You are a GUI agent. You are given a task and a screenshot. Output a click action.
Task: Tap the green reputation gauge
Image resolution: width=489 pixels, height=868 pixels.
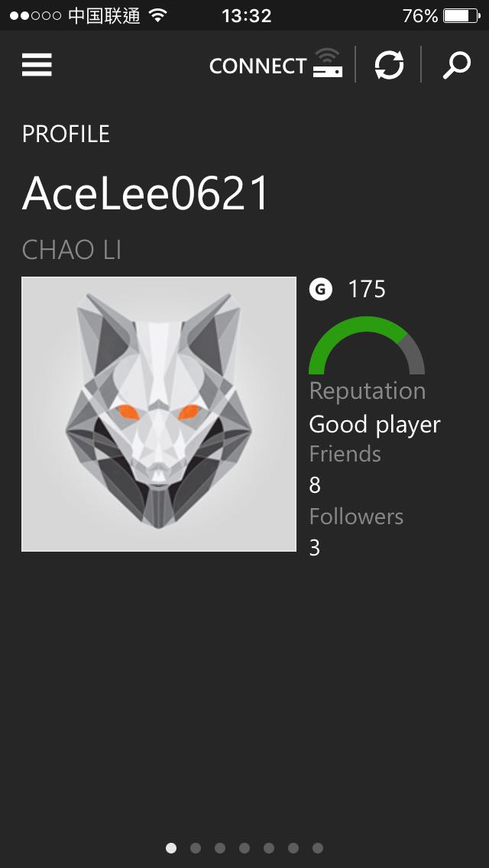click(367, 345)
